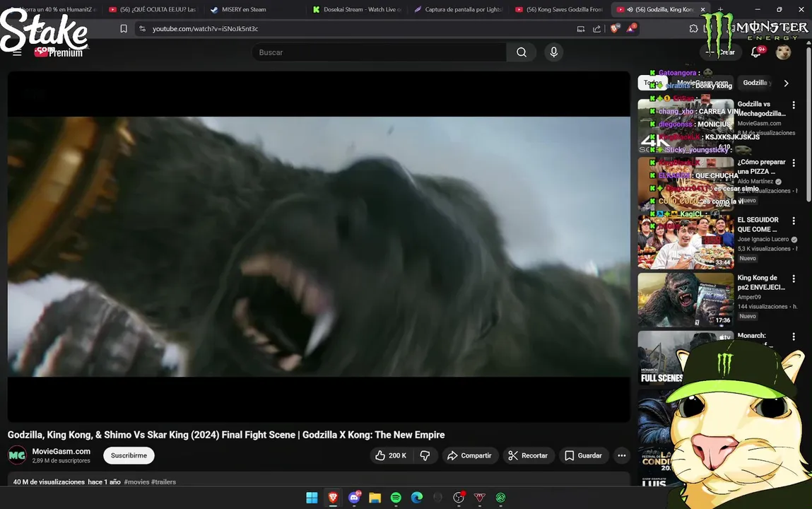The width and height of the screenshot is (812, 509).
Task: Click the 40 M de visualizaciones text
Action: point(49,482)
